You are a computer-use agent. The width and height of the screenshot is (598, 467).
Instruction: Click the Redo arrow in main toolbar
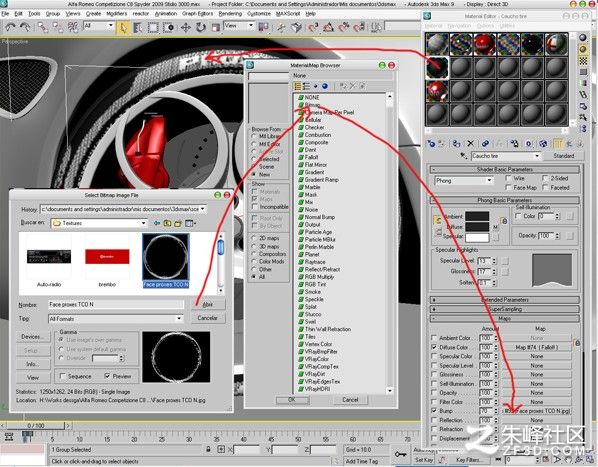[25, 27]
